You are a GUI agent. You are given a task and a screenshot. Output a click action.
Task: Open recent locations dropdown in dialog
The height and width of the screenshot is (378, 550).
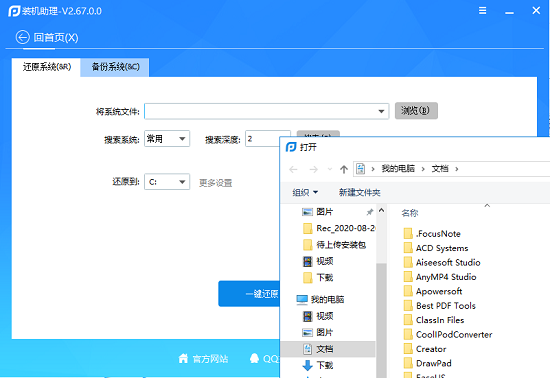point(330,169)
